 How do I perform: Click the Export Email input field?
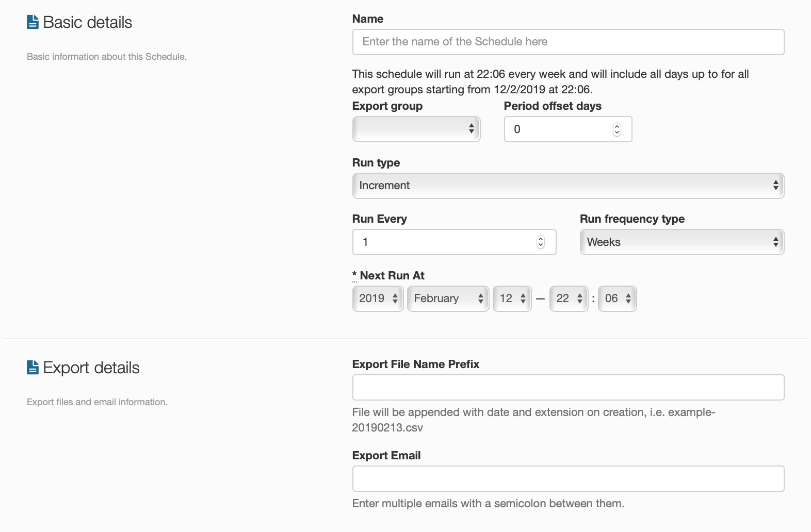pos(568,478)
